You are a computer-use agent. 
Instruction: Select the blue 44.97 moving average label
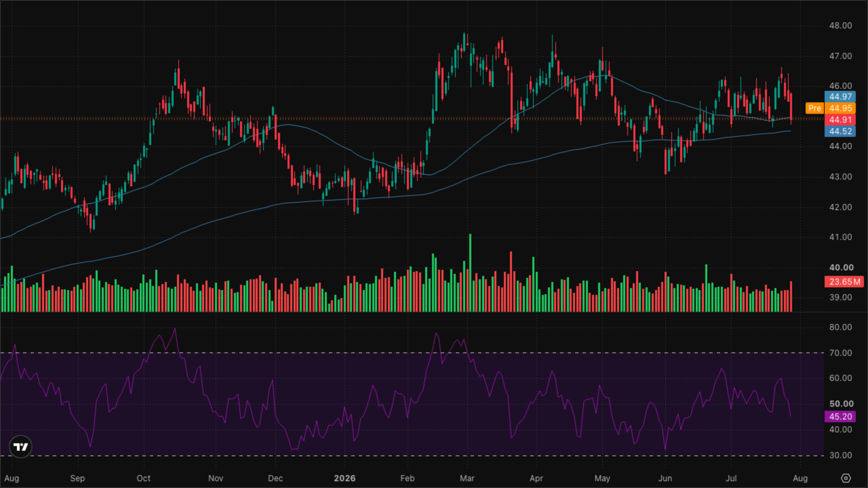coord(840,97)
